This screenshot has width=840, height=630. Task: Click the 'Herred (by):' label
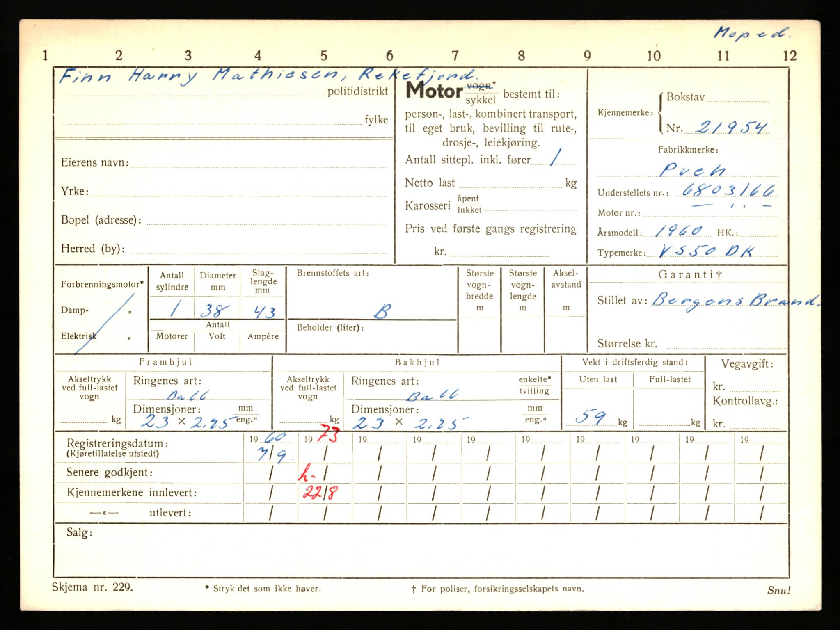(93, 249)
